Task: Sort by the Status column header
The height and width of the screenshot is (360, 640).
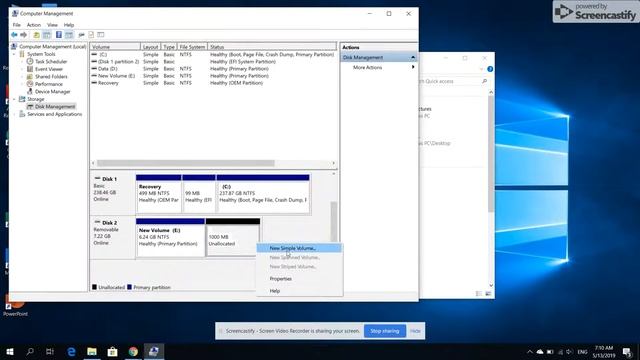Action: coord(272,47)
